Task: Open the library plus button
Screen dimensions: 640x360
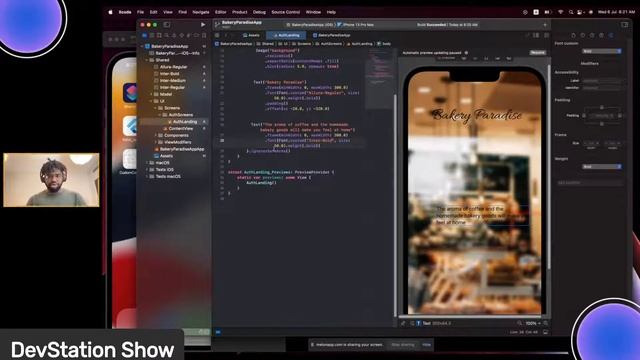Action: [x=545, y=25]
